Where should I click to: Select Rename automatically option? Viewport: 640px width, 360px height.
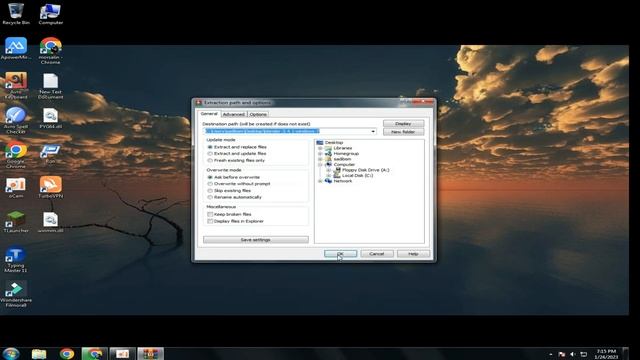(235, 197)
